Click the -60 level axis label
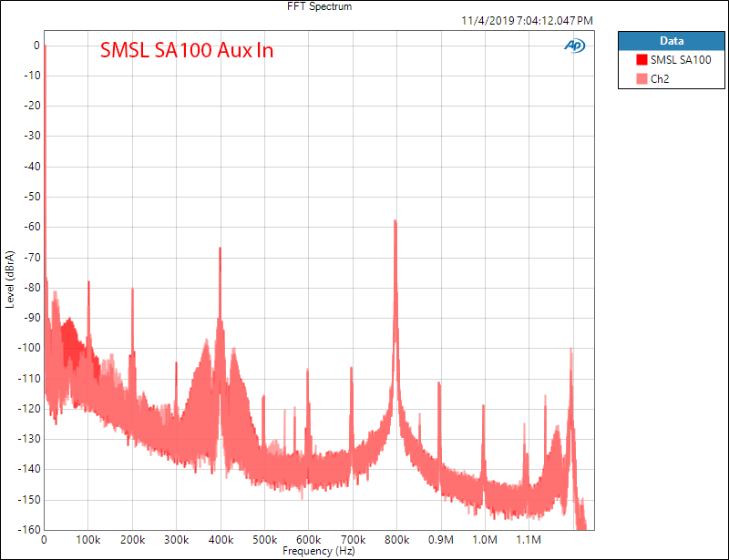This screenshot has height=560, width=729. click(x=32, y=227)
